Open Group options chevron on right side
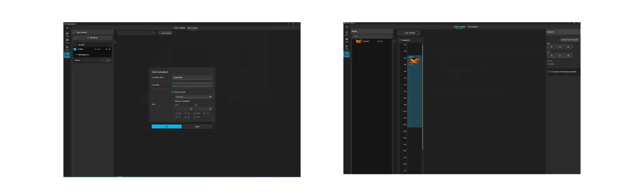 point(109,45)
